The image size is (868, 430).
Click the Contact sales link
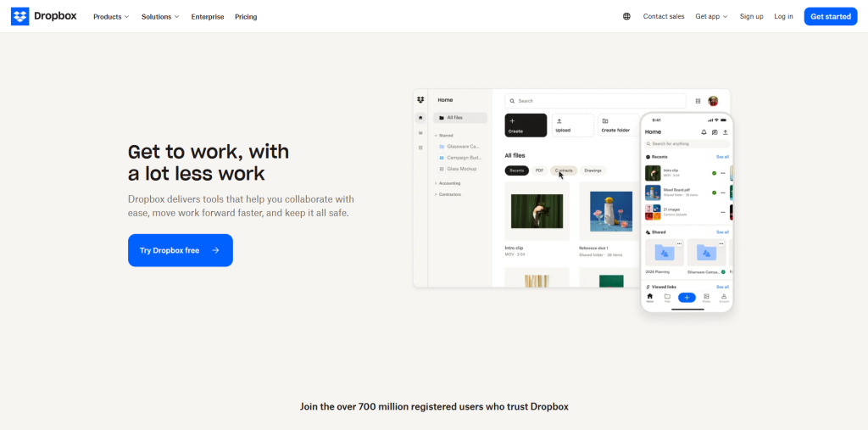coord(664,17)
